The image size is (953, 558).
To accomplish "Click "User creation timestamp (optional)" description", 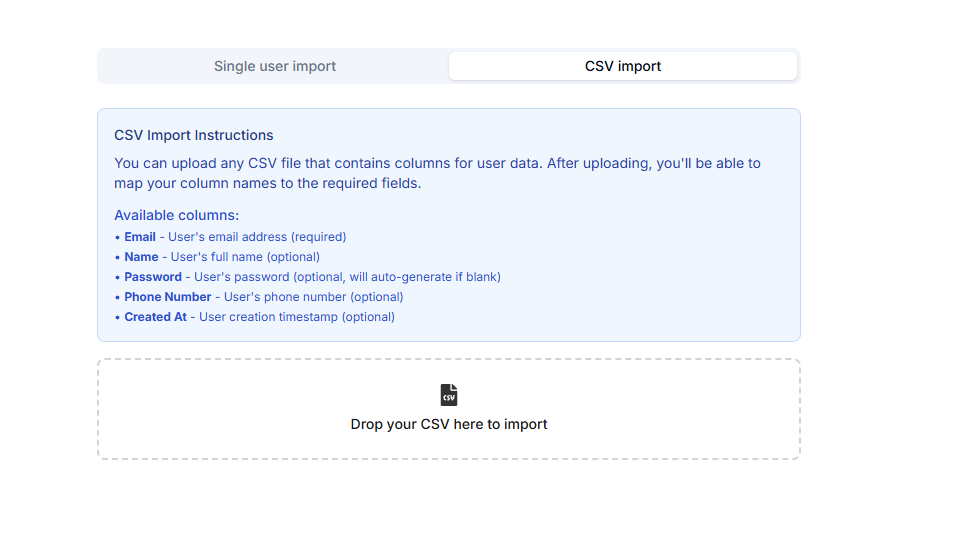I will (x=297, y=317).
